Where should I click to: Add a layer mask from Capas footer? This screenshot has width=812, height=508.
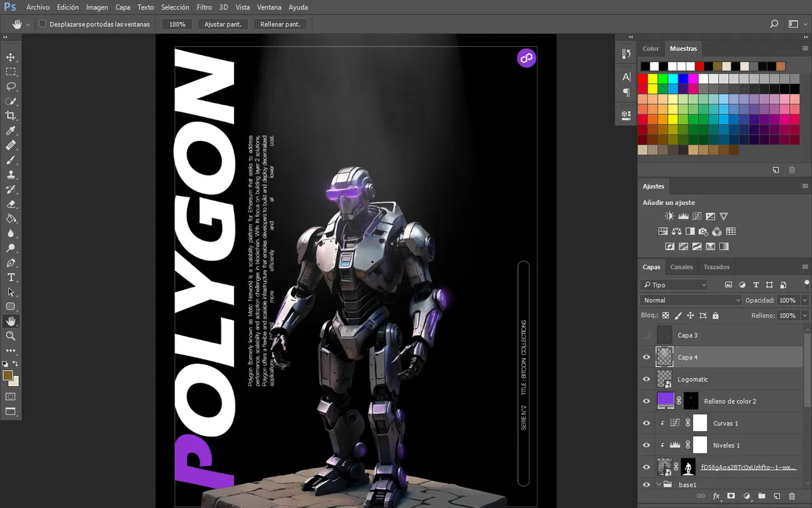click(731, 496)
